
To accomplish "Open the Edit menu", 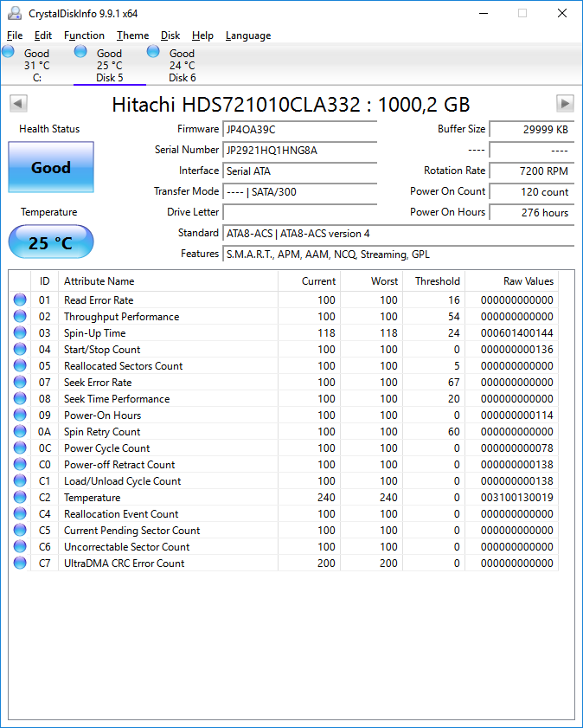I will (43, 35).
